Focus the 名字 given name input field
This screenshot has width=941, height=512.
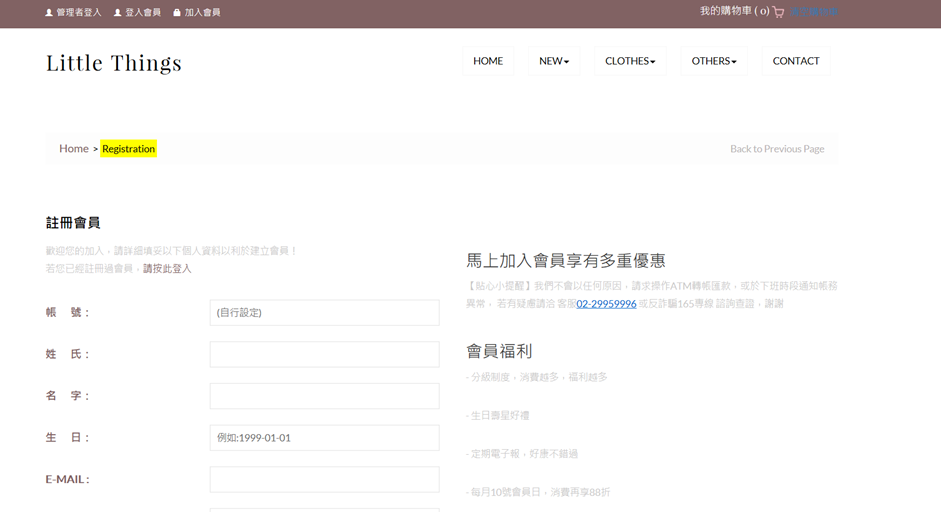[x=324, y=396]
